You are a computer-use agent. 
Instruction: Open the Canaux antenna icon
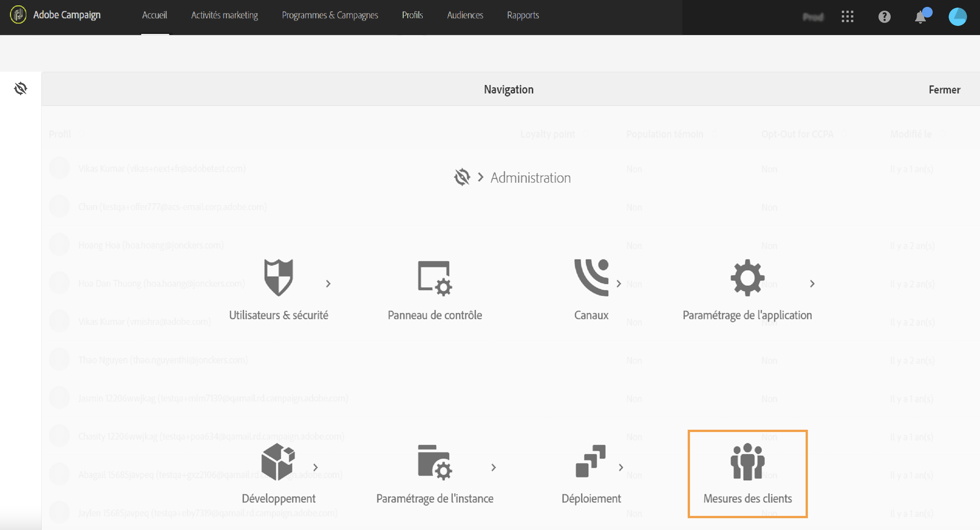pos(591,278)
